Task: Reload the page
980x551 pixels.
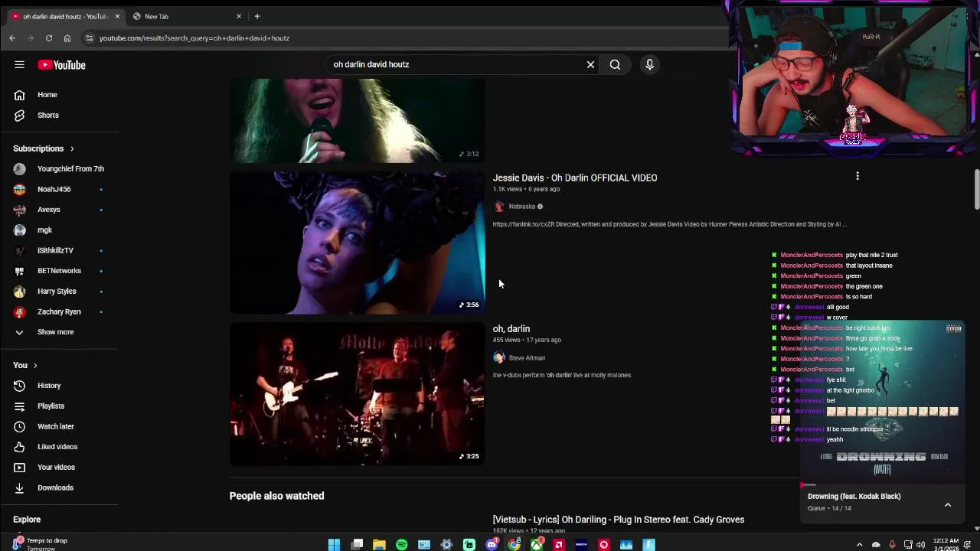Action: tap(49, 38)
